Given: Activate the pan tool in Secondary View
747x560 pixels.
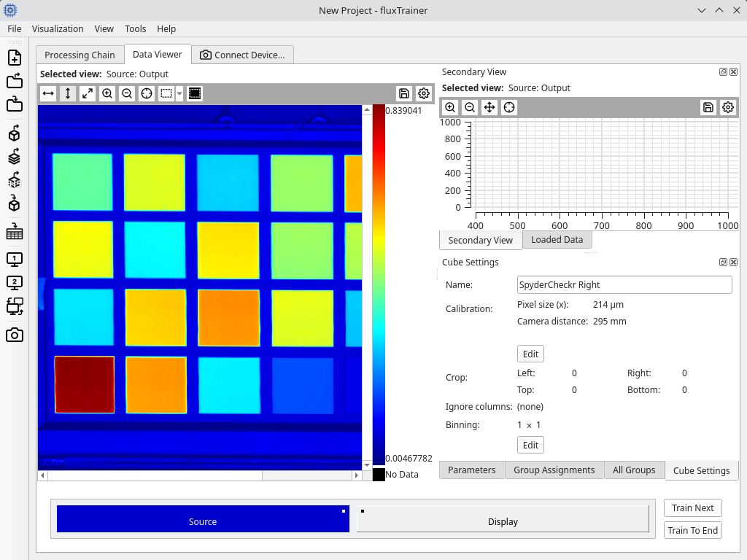Looking at the screenshot, I should pos(489,107).
